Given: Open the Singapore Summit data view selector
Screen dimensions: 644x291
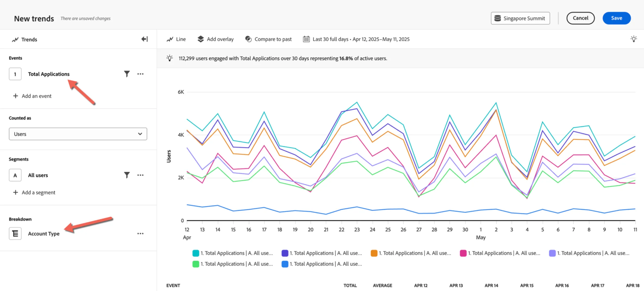Looking at the screenshot, I should pyautogui.click(x=520, y=18).
